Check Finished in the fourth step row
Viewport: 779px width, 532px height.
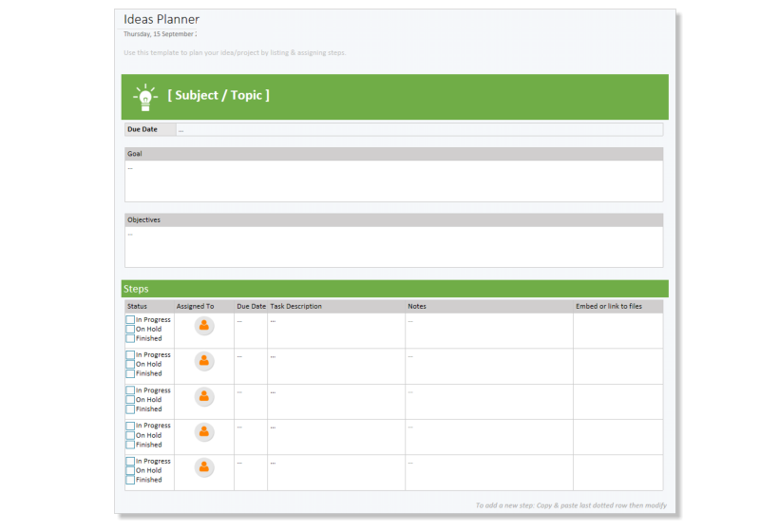coord(130,445)
